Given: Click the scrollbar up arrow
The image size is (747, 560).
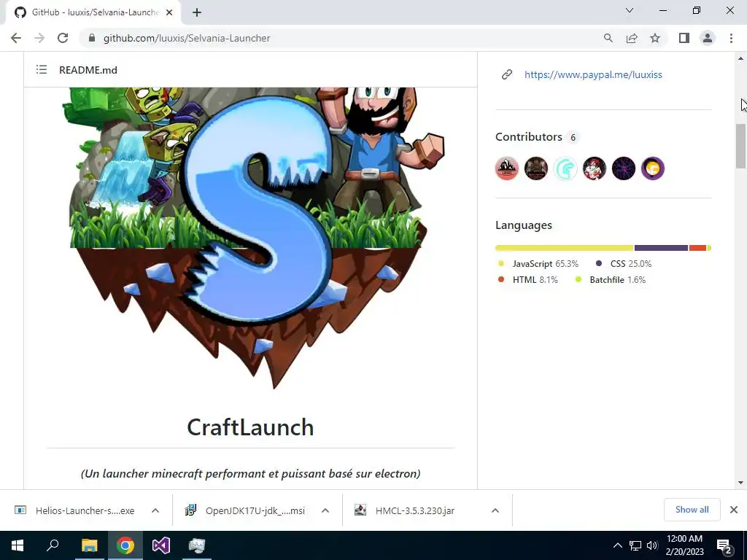Looking at the screenshot, I should click(740, 58).
